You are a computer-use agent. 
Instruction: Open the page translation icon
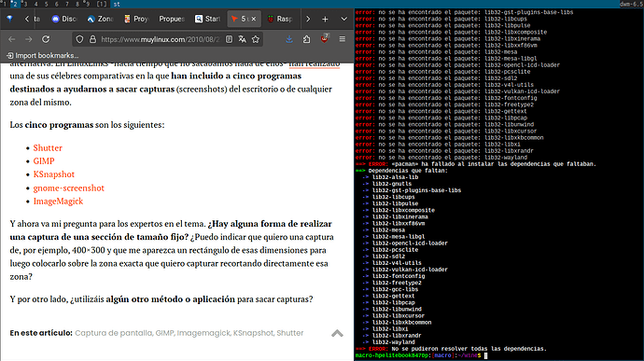tap(243, 39)
